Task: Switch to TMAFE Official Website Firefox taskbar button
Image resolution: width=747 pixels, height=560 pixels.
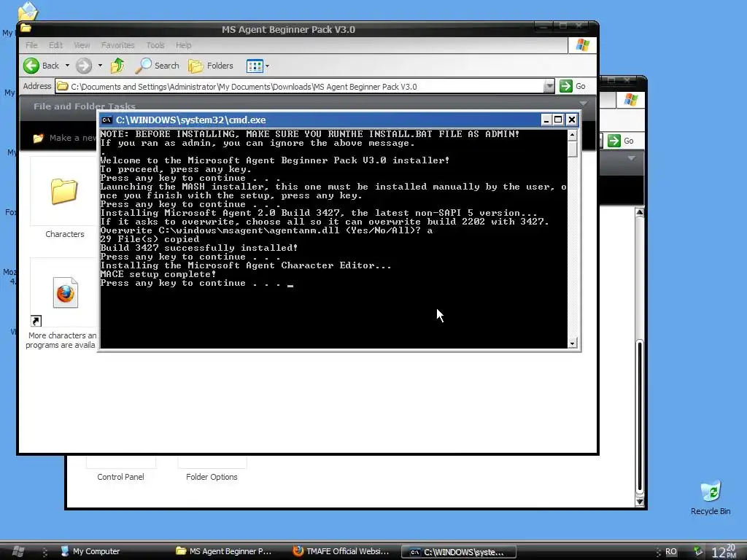Action: tap(341, 551)
